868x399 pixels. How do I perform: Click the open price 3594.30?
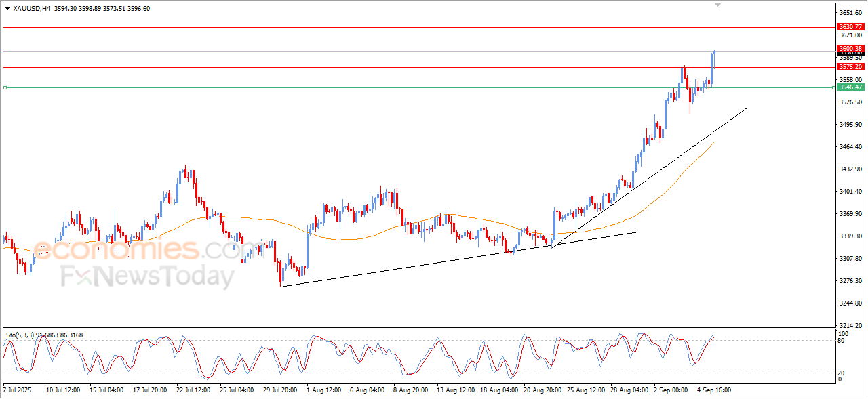pos(65,9)
